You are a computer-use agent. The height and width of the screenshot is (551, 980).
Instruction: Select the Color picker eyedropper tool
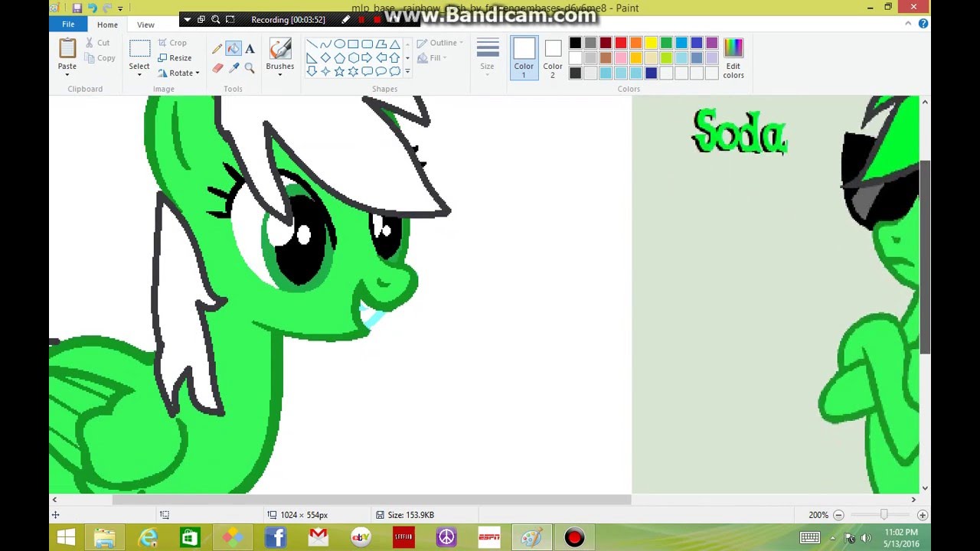coord(234,68)
